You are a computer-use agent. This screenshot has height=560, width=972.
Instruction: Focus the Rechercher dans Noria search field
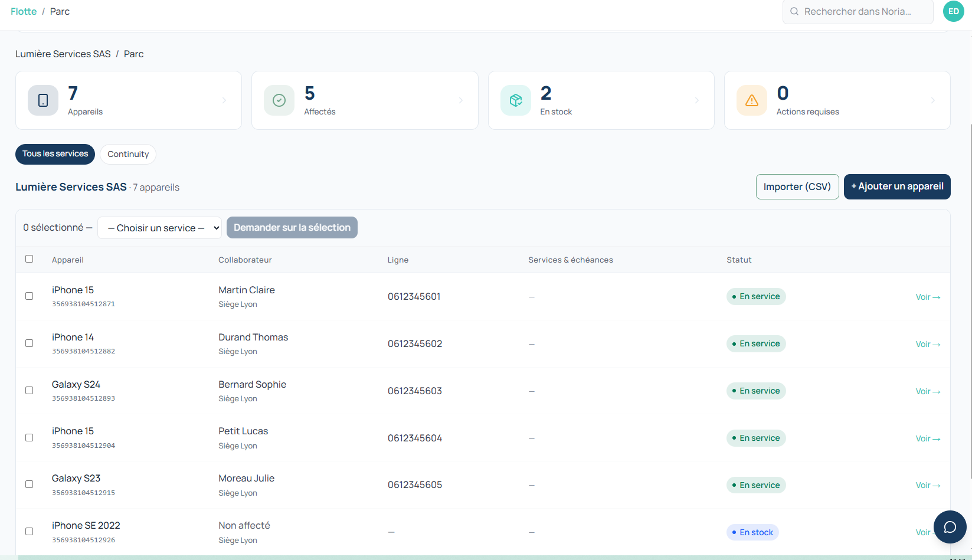(x=858, y=11)
